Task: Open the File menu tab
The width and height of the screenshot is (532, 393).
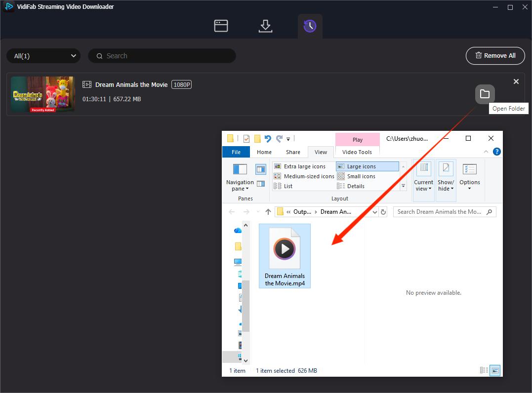Action: pos(236,152)
